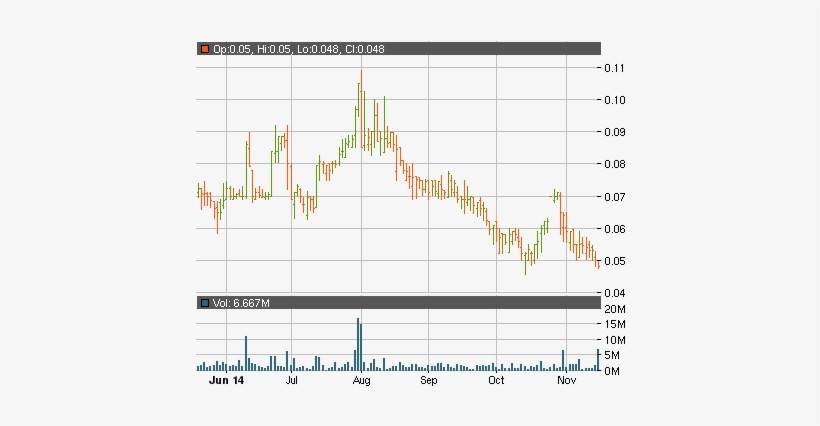Click the 15M volume axis label

(x=615, y=325)
